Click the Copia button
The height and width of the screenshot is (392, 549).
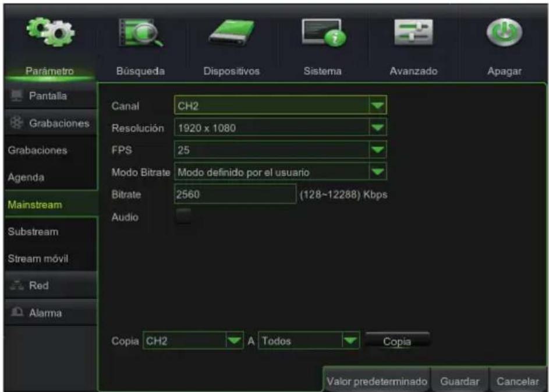pyautogui.click(x=398, y=341)
